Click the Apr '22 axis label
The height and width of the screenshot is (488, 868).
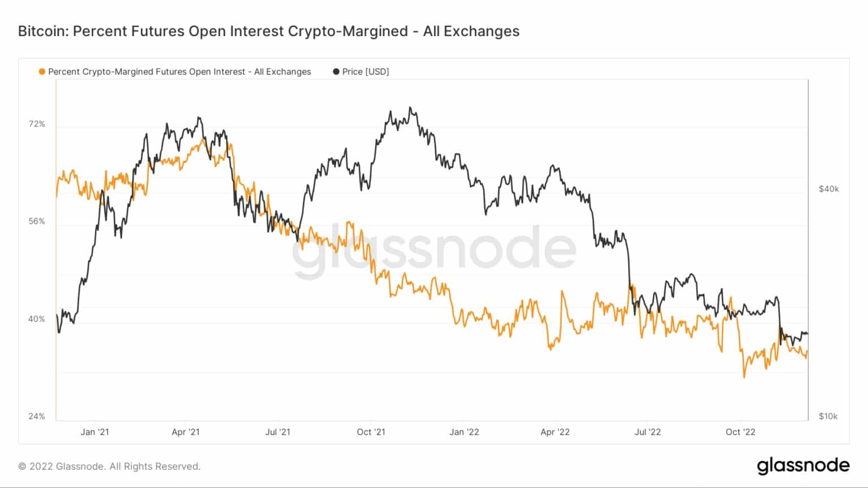point(555,432)
